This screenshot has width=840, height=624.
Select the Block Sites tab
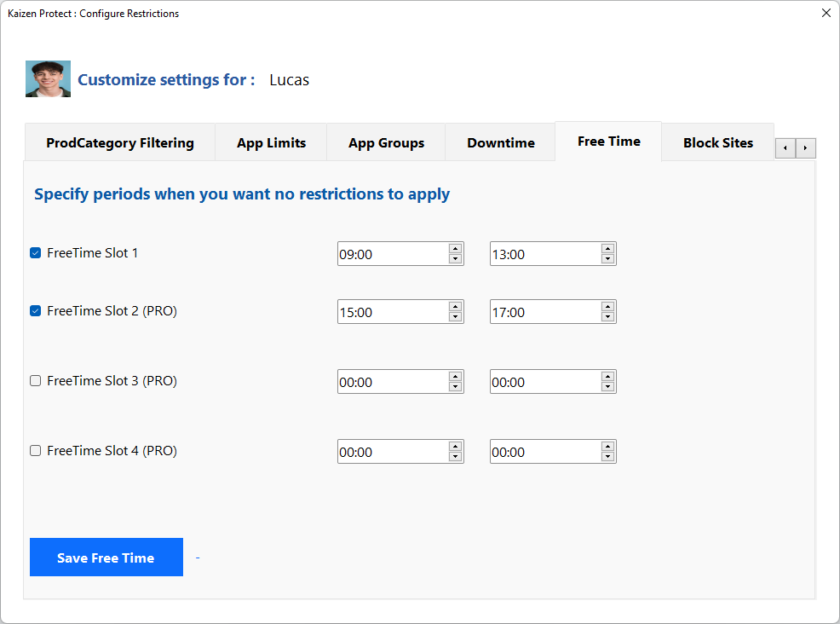[718, 143]
